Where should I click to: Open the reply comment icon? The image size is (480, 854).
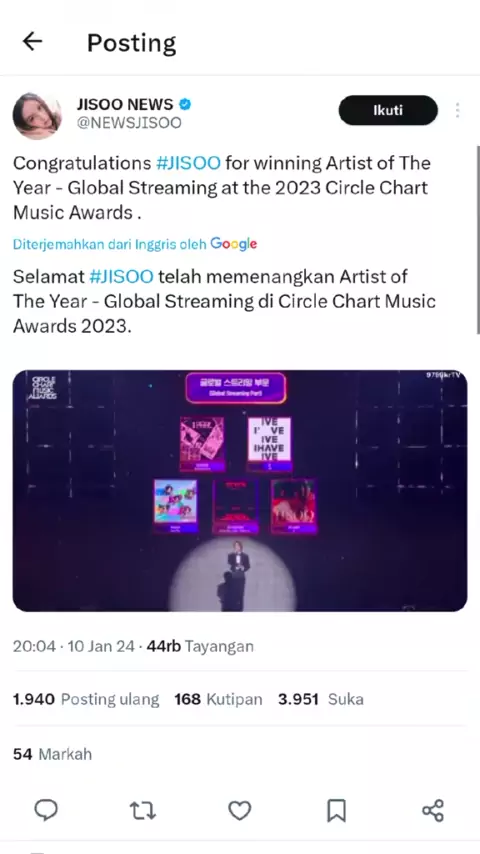[46, 810]
